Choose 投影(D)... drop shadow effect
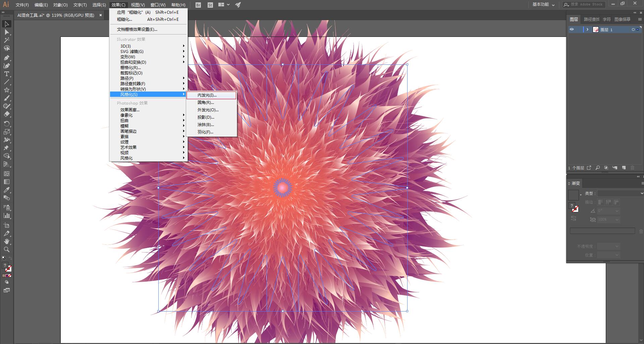The height and width of the screenshot is (344, 644). (x=211, y=117)
